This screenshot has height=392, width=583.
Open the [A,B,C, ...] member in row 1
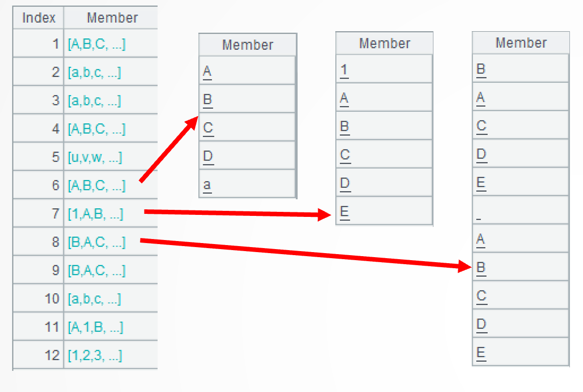pos(96,44)
